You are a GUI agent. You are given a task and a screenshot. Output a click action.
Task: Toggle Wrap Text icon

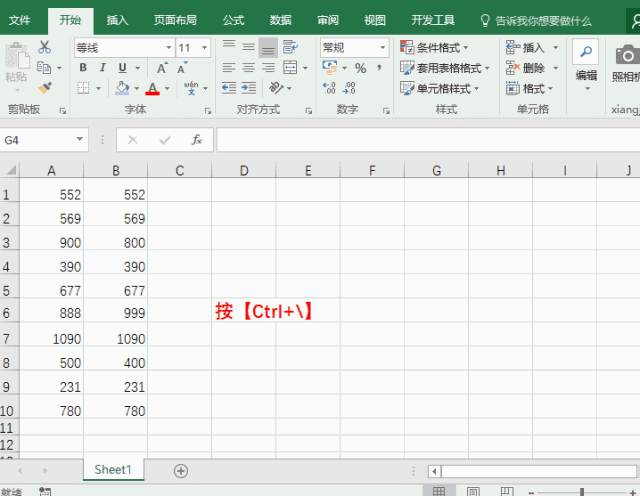coord(290,47)
